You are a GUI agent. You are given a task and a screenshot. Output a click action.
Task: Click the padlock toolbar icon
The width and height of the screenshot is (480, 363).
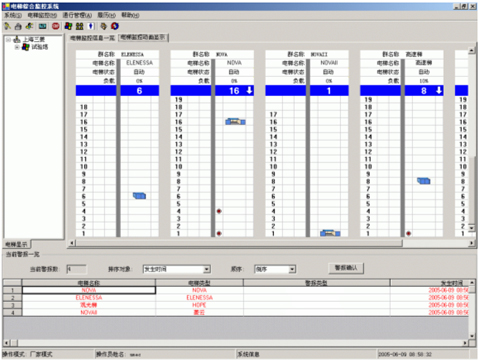click(x=18, y=26)
